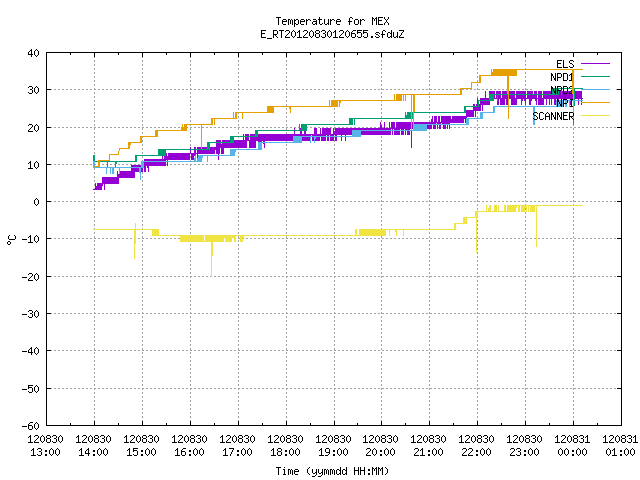Viewport: 640px width, 480px height.
Task: Click the x-axis time label '15:00'
Action: [141, 452]
